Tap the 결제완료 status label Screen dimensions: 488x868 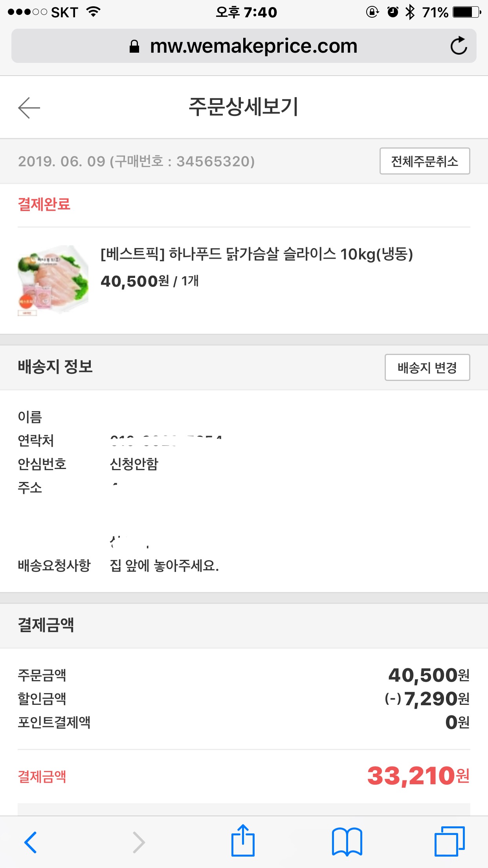(44, 204)
